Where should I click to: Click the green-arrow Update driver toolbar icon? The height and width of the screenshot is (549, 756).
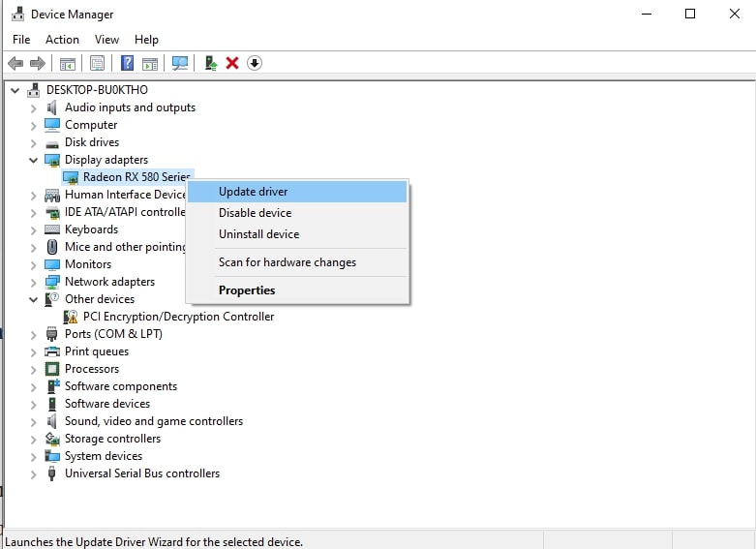point(210,63)
